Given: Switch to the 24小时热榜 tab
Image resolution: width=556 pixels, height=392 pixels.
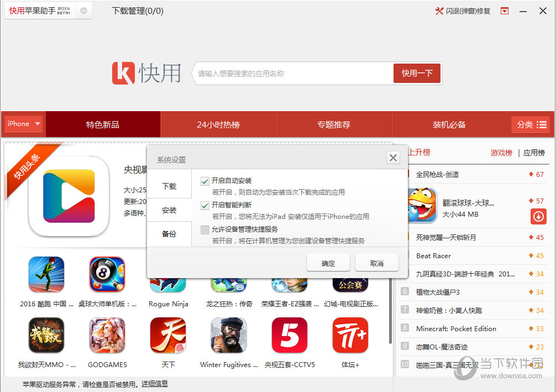Looking at the screenshot, I should [x=218, y=124].
